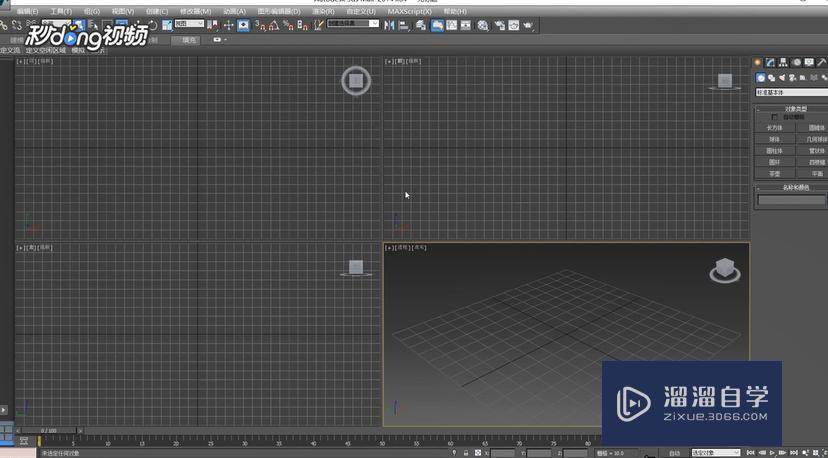Enable the AutoGrid (自动栅格) checkbox

[774, 117]
